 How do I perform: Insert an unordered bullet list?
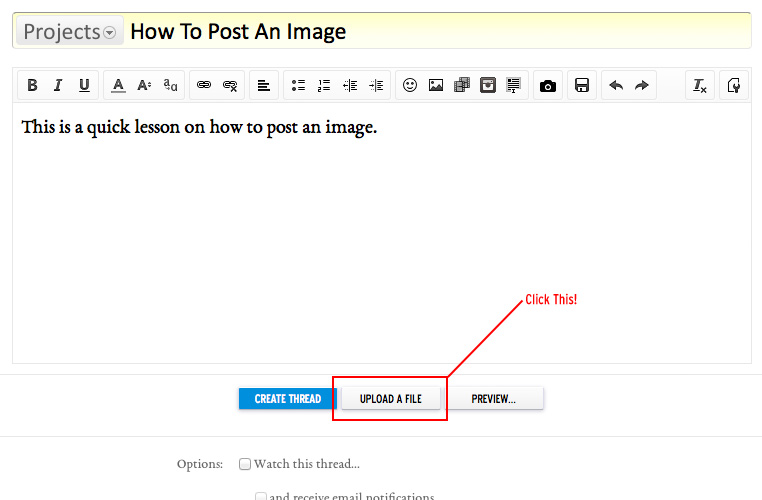[x=298, y=86]
